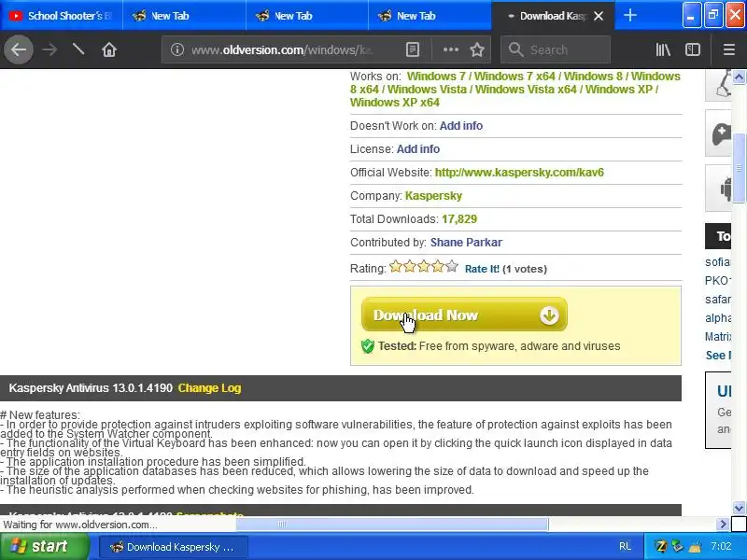Click the Z tray icon
This screenshot has width=747, height=560.
[x=661, y=546]
